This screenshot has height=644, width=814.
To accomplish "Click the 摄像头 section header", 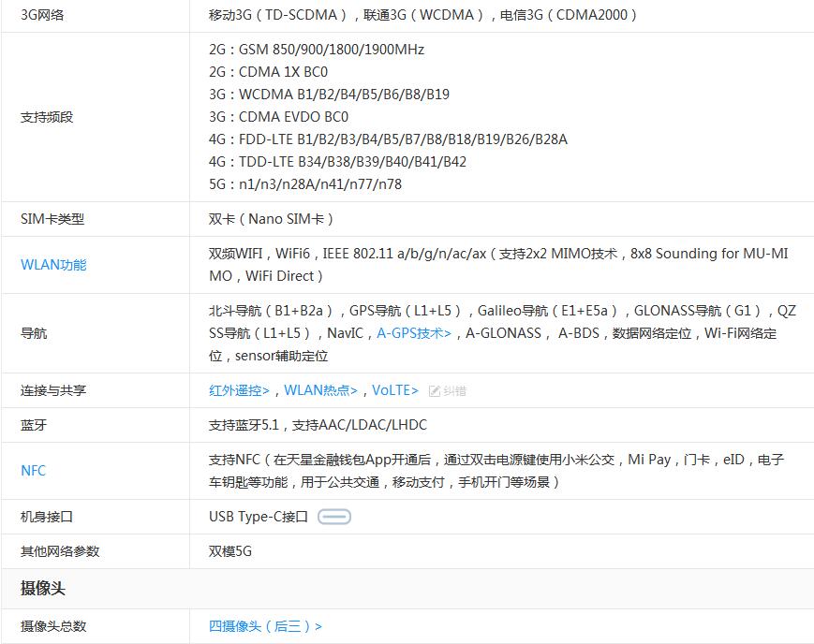I will (43, 589).
